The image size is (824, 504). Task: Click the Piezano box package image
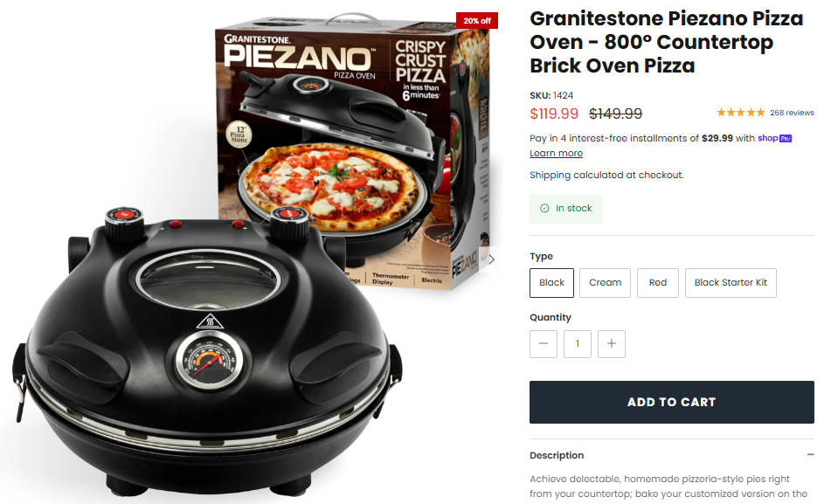tap(355, 152)
